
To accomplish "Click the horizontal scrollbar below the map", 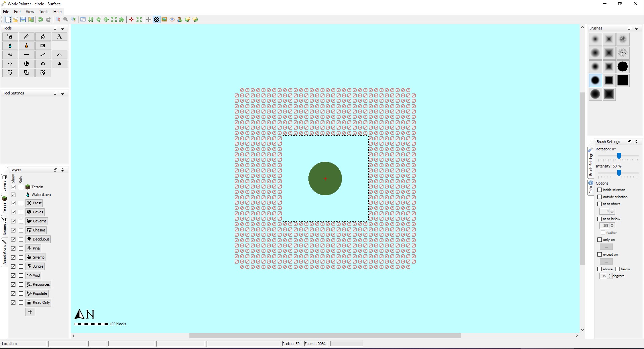I will (325, 336).
